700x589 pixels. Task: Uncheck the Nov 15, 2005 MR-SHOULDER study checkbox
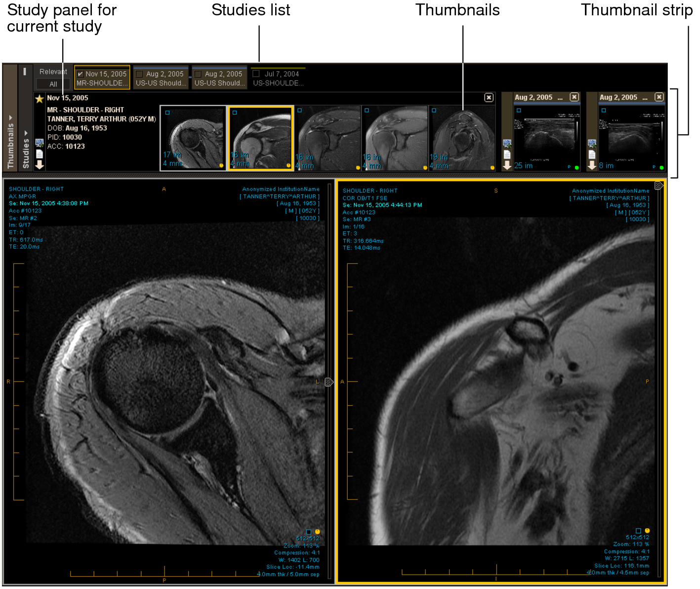tap(81, 74)
